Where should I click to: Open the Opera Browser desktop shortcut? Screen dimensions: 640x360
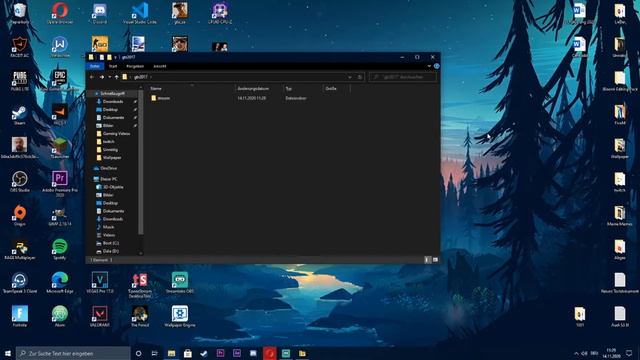(60, 13)
